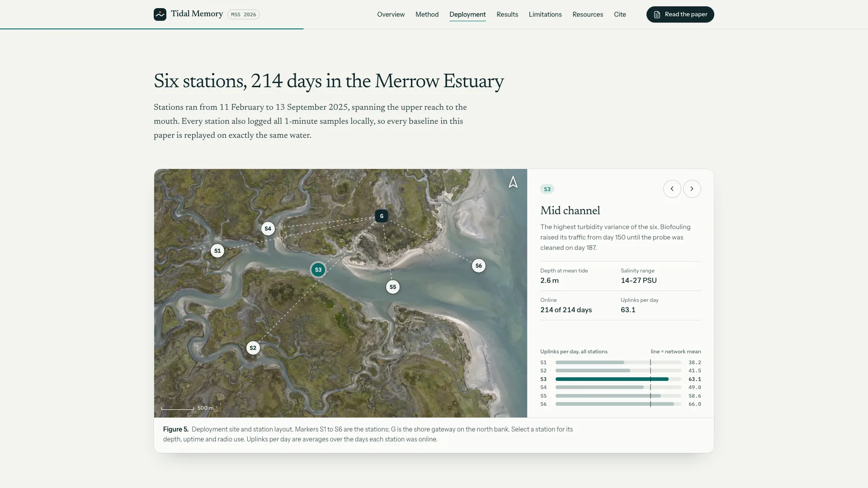Click the Mid channel station heading

570,211
